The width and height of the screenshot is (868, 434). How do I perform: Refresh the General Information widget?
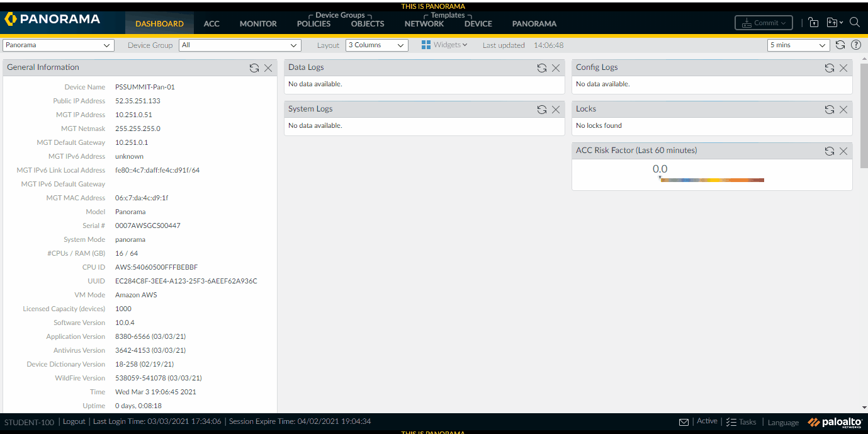(254, 68)
